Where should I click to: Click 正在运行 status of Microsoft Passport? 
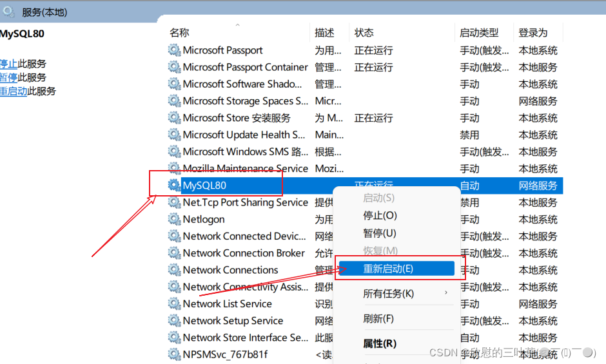pyautogui.click(x=374, y=50)
